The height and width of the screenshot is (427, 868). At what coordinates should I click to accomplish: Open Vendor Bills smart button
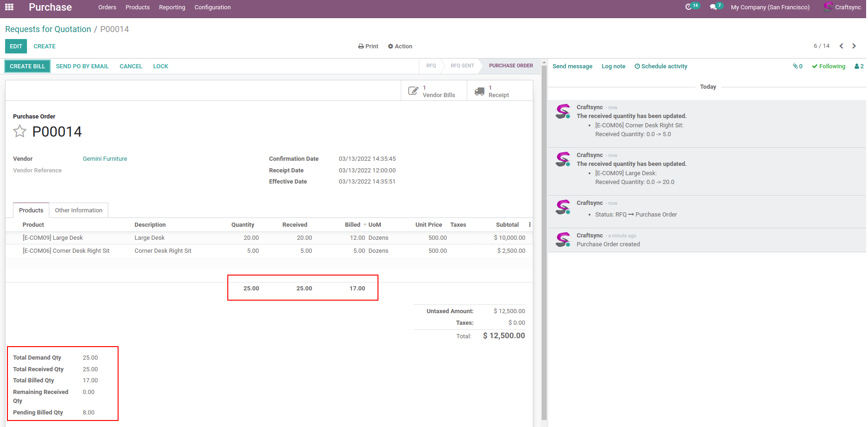pos(433,91)
